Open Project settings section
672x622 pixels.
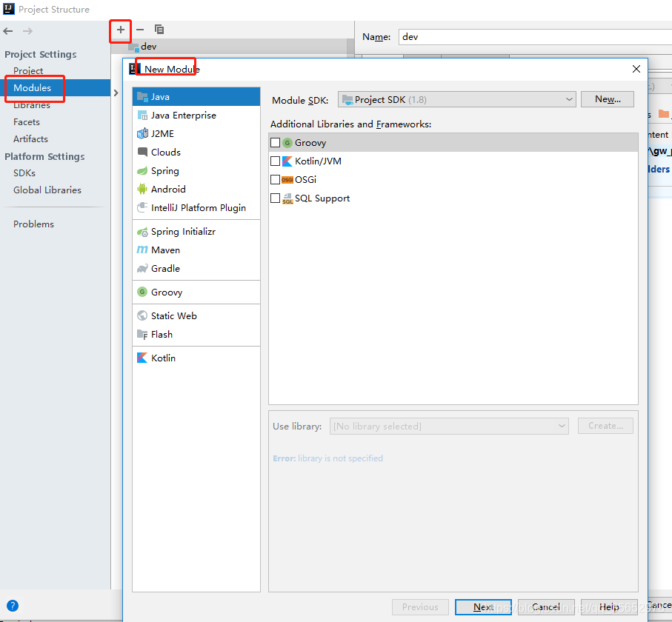pyautogui.click(x=28, y=70)
